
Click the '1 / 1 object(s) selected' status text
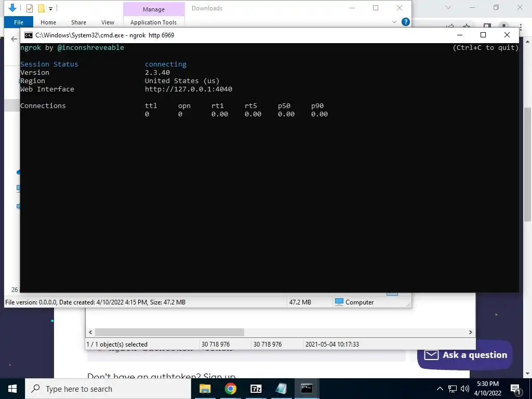tap(117, 344)
